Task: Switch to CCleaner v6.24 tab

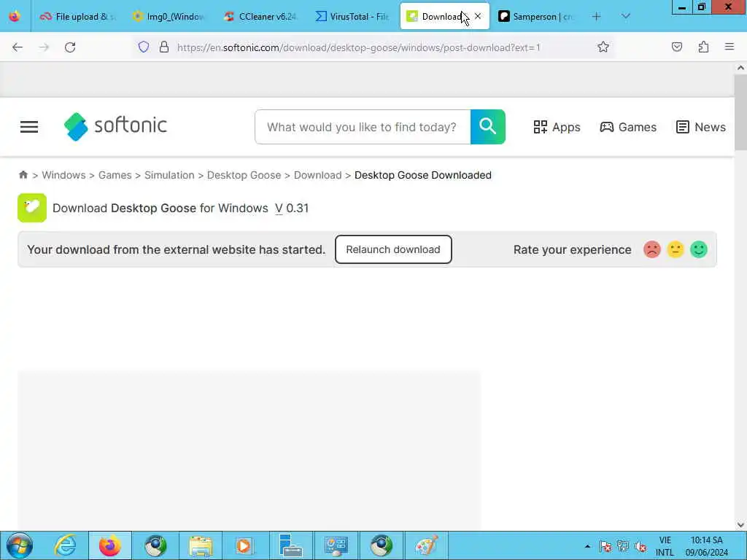Action: point(262,16)
